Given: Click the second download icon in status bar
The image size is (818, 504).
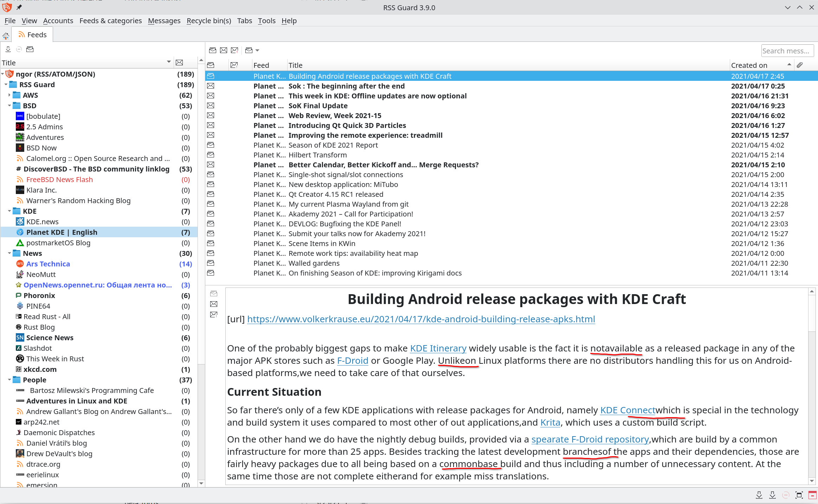Looking at the screenshot, I should click(772, 495).
